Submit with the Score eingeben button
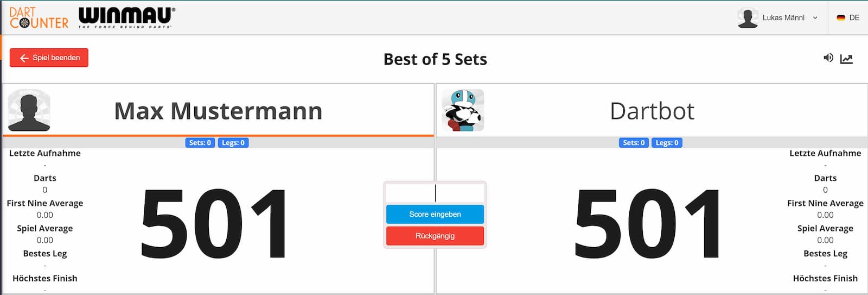 [x=435, y=214]
